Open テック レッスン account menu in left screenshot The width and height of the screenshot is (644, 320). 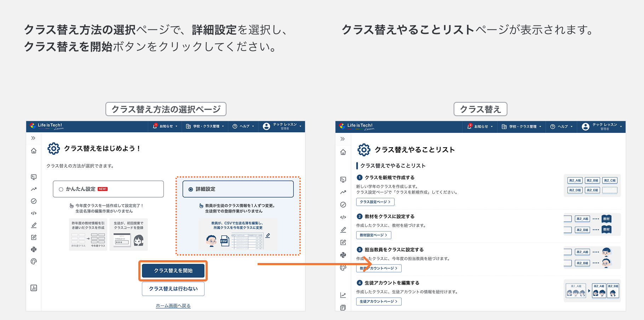[x=282, y=126]
